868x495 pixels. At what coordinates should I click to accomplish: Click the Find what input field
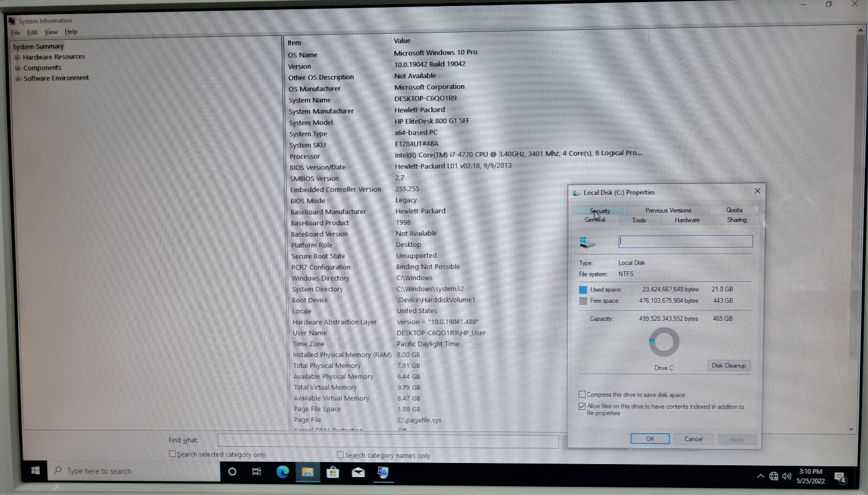click(388, 441)
